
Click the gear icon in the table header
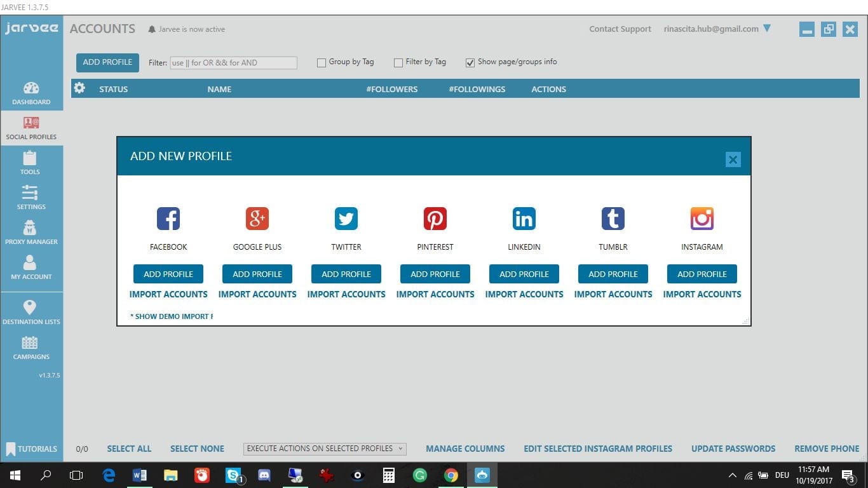coord(79,88)
